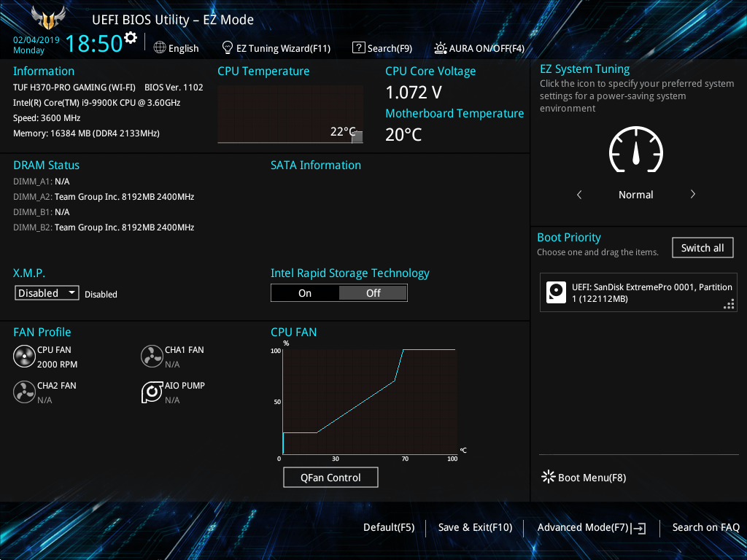Viewport: 747px width, 560px height.
Task: Click the DIMM_B1 N/A entry
Action: pyautogui.click(x=42, y=212)
